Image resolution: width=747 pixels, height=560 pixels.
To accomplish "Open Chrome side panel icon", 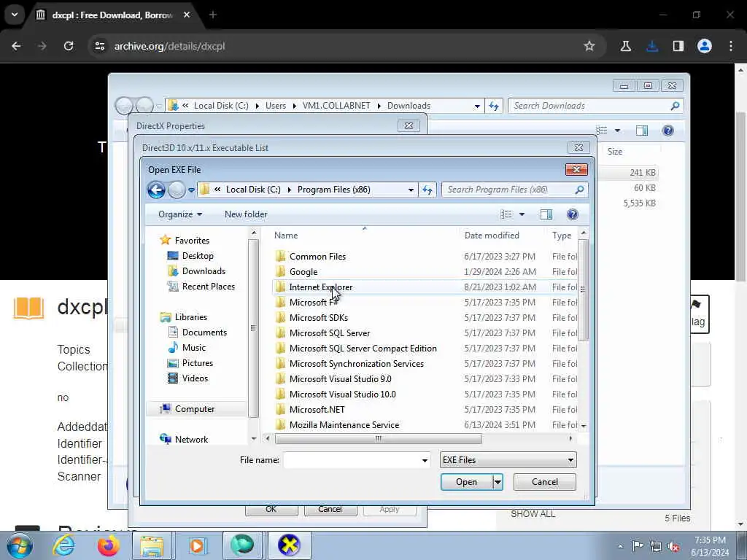I will click(678, 46).
